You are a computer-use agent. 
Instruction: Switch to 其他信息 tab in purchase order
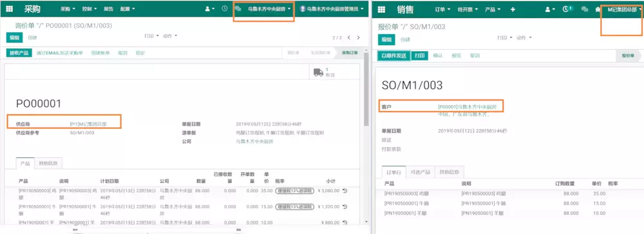tap(48, 163)
